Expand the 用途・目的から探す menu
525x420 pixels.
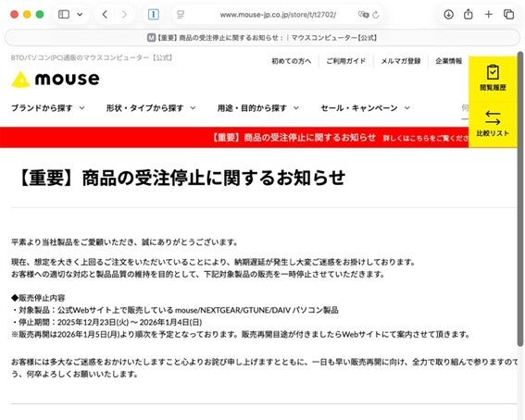click(x=257, y=108)
